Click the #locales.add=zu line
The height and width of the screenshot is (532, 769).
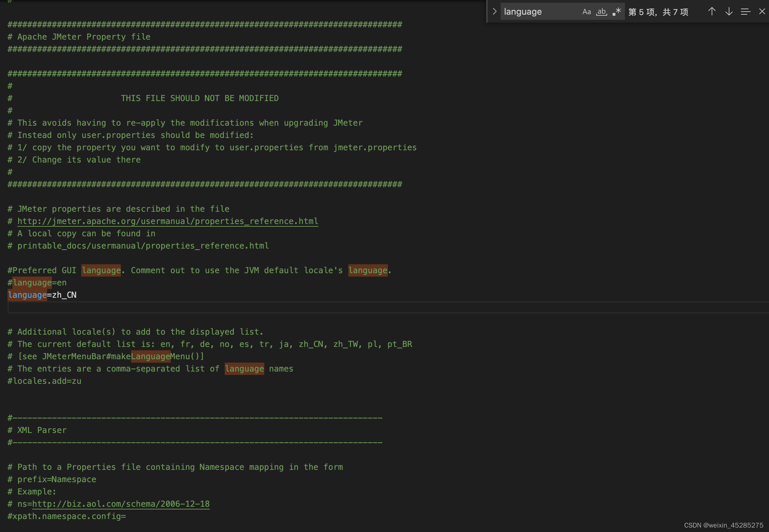click(44, 381)
